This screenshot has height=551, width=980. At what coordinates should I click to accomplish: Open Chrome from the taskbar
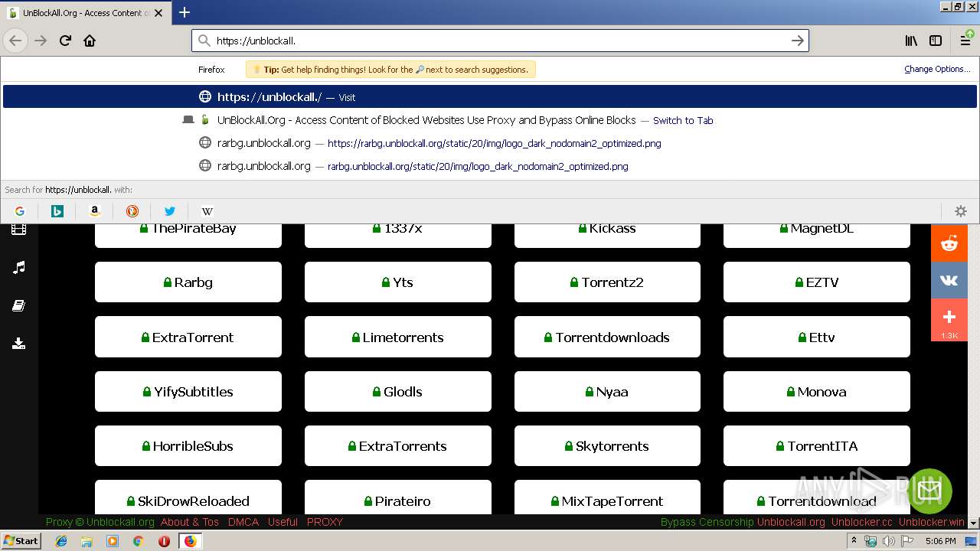138,541
